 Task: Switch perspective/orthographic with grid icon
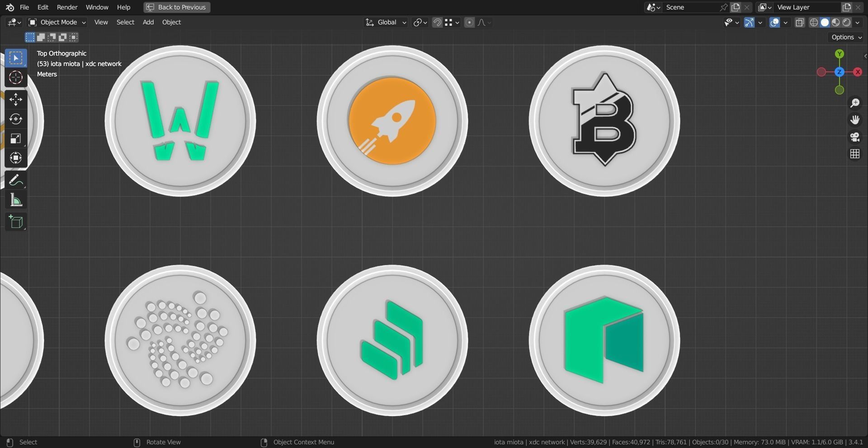click(x=854, y=154)
